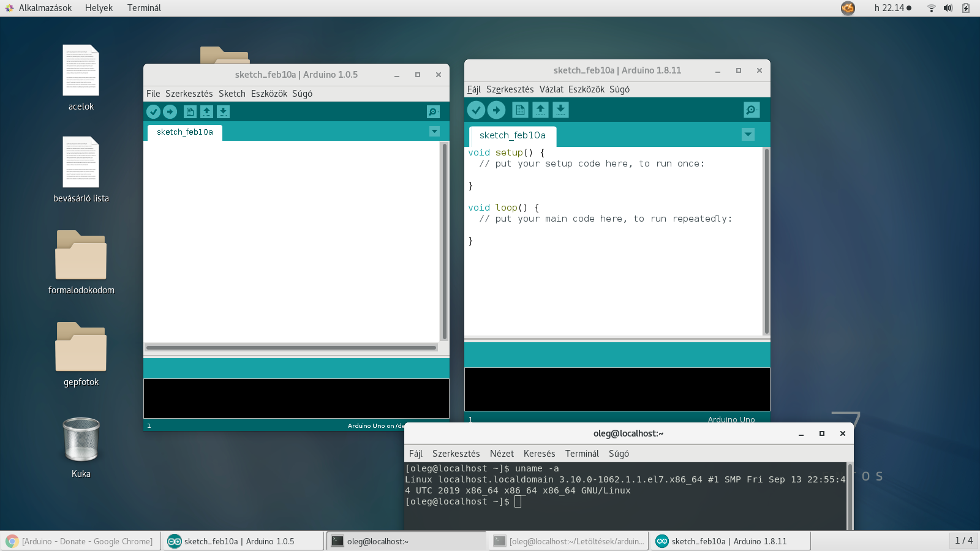Open Fájl menu in terminal window
Screen dimensions: 980x551
coord(416,454)
